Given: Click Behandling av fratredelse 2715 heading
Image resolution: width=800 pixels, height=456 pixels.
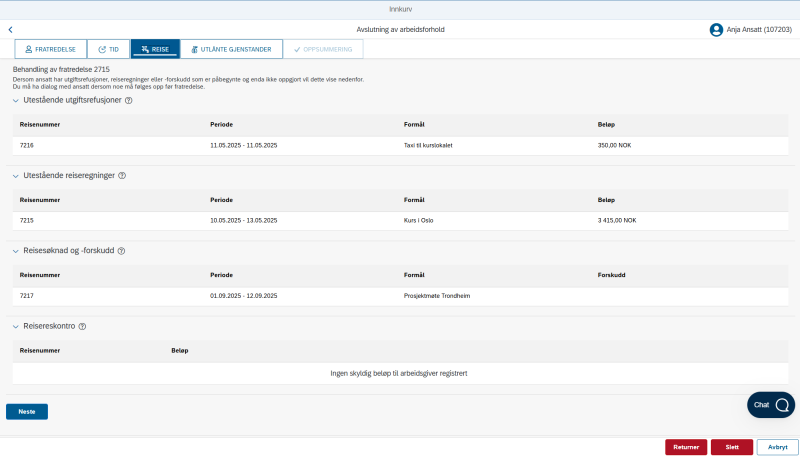Looking at the screenshot, I should (61, 69).
